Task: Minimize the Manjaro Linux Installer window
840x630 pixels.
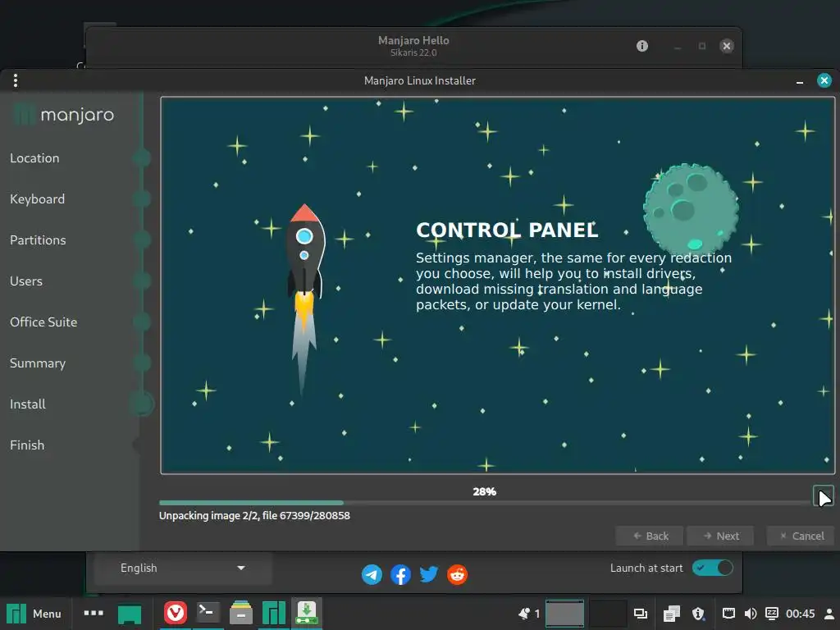Action: coord(800,81)
